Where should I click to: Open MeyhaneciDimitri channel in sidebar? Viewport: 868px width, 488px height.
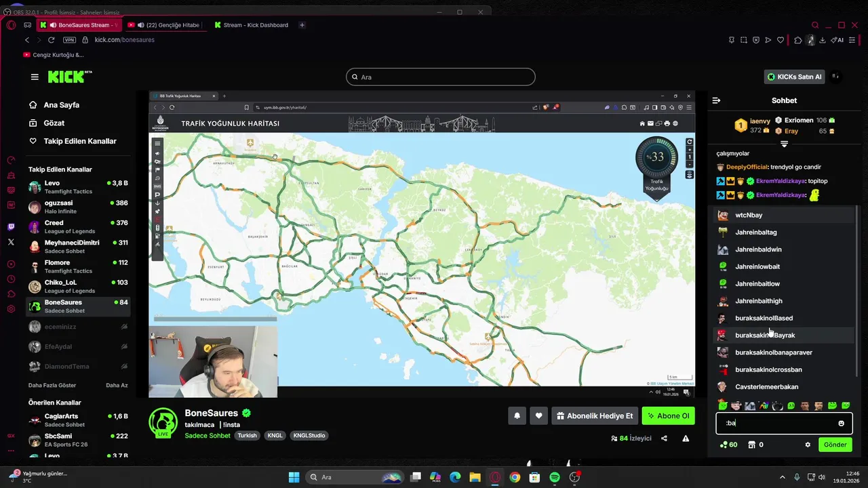click(78, 247)
